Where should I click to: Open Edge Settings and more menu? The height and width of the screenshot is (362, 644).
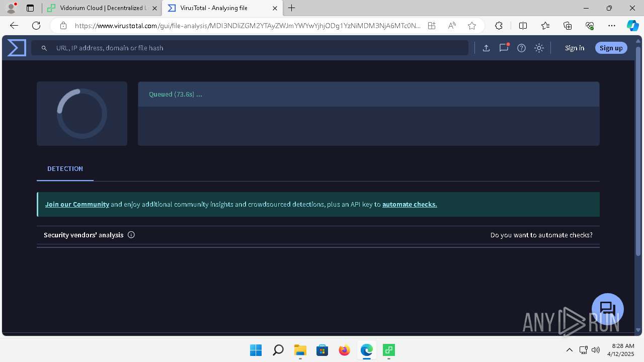(x=612, y=26)
